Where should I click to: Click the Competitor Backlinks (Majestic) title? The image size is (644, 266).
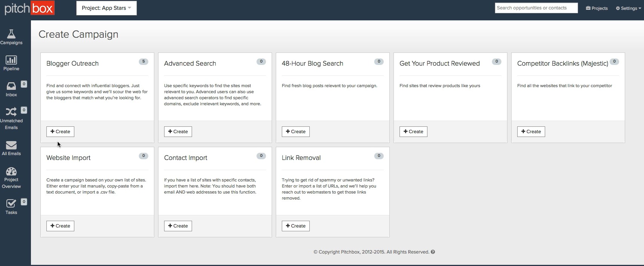click(x=563, y=63)
